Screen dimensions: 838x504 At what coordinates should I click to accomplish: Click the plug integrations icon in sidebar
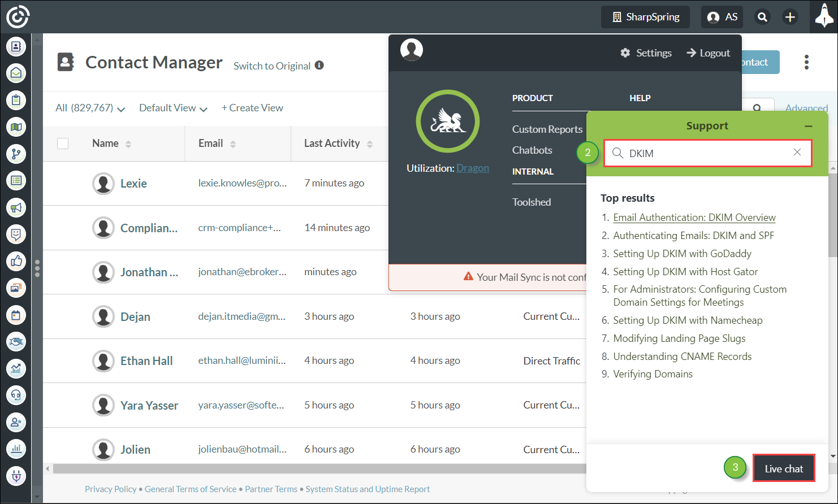click(16, 476)
